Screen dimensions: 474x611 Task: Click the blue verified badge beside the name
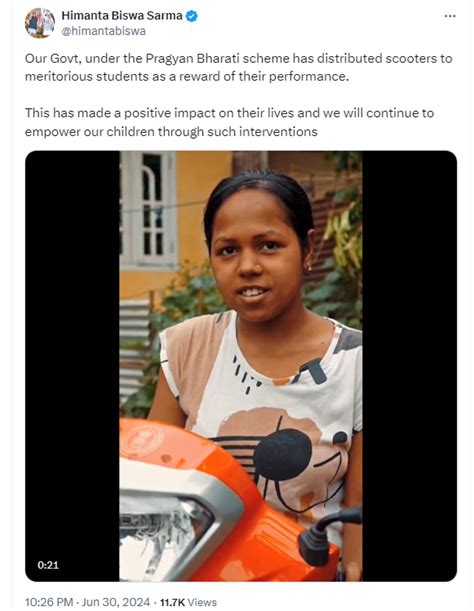coord(192,16)
